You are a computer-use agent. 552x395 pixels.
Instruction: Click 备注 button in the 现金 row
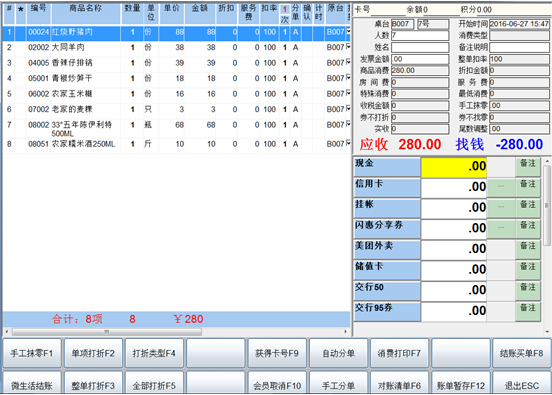(x=528, y=167)
